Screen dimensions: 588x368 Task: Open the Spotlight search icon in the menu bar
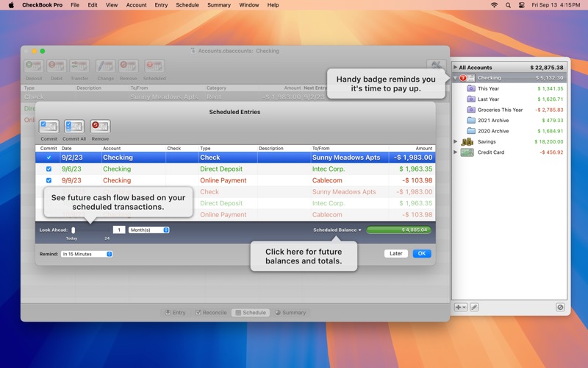tap(508, 5)
